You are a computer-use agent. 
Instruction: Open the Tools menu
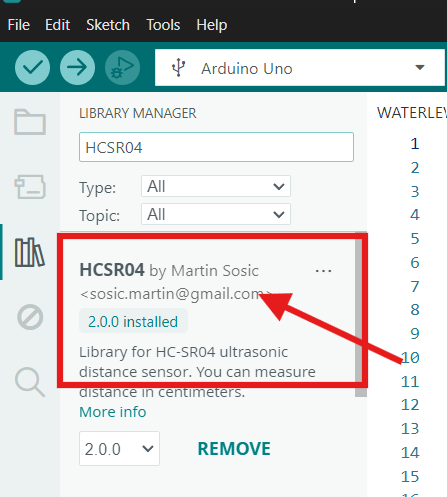pos(163,25)
